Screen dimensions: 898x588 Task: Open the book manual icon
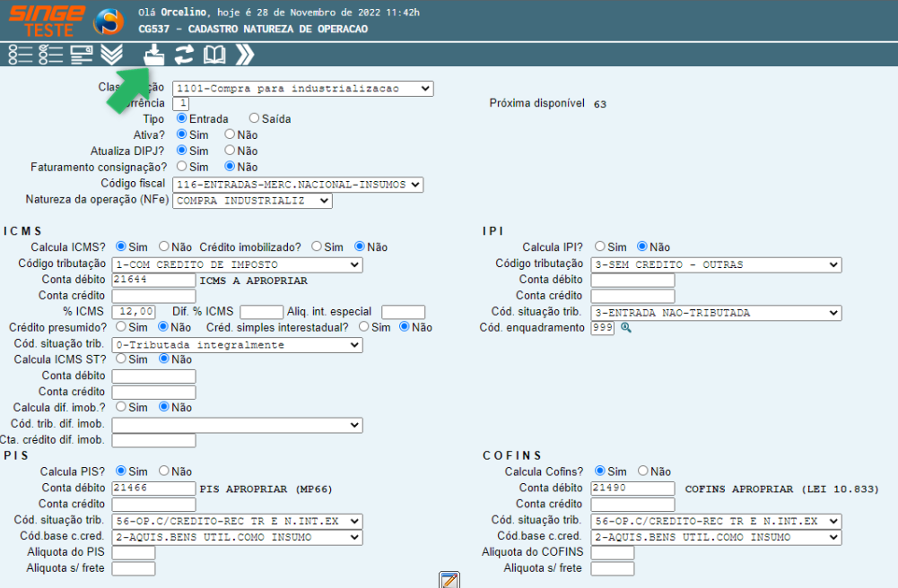click(x=214, y=55)
